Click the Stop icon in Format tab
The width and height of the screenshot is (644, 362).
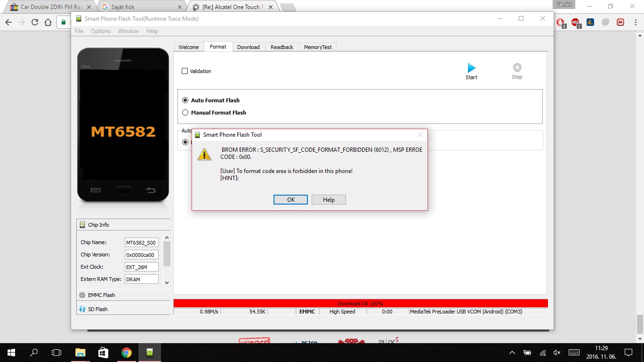click(517, 67)
